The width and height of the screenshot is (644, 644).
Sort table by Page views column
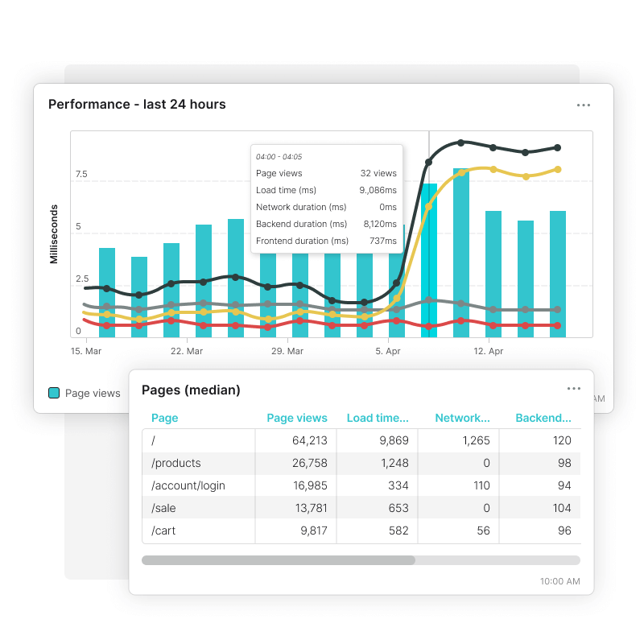coord(297,418)
